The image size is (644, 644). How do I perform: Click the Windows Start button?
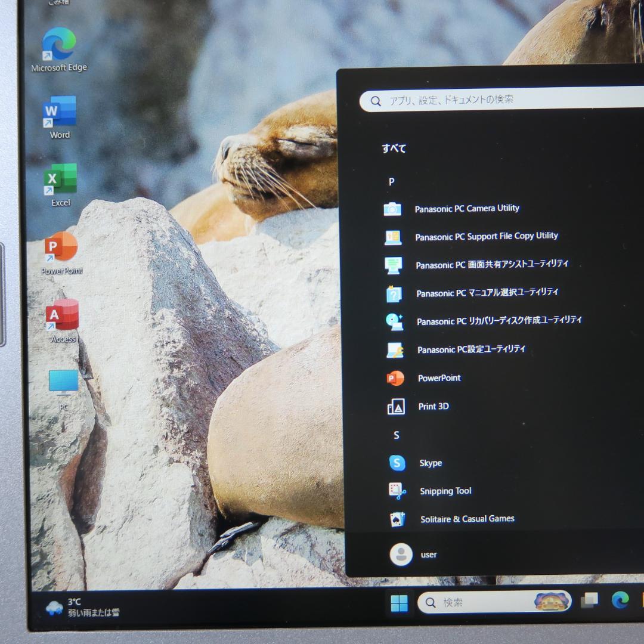coord(399,603)
